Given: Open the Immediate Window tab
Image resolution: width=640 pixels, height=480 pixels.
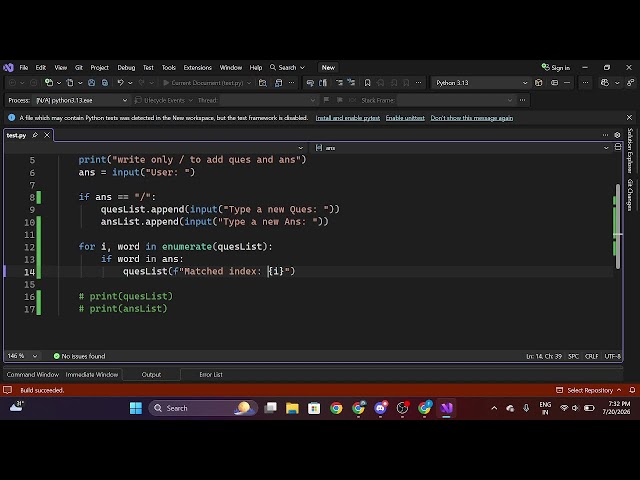Looking at the screenshot, I should 91,374.
